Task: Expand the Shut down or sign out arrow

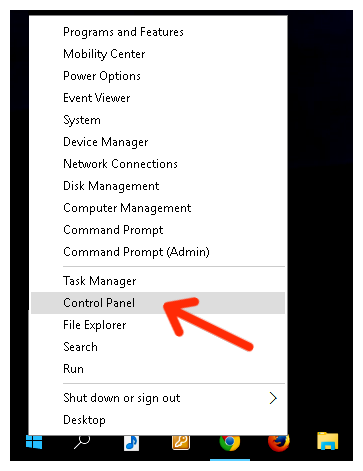Action: [273, 398]
